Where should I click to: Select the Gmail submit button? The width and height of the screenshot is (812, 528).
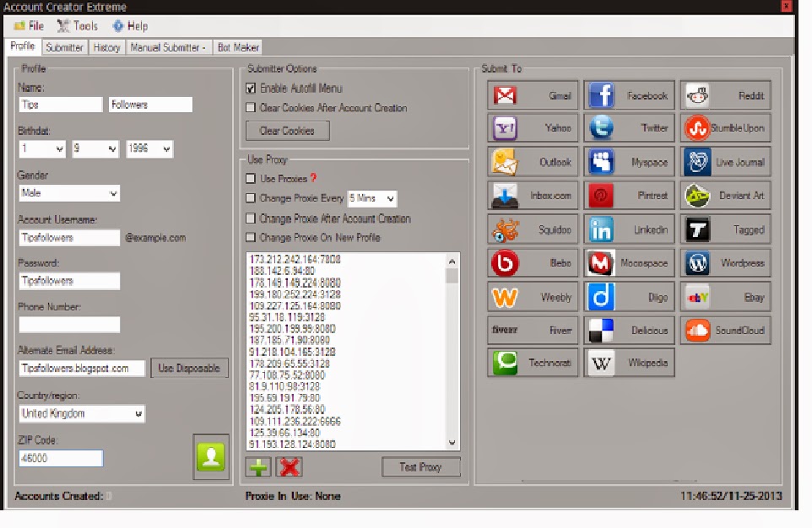pos(533,95)
